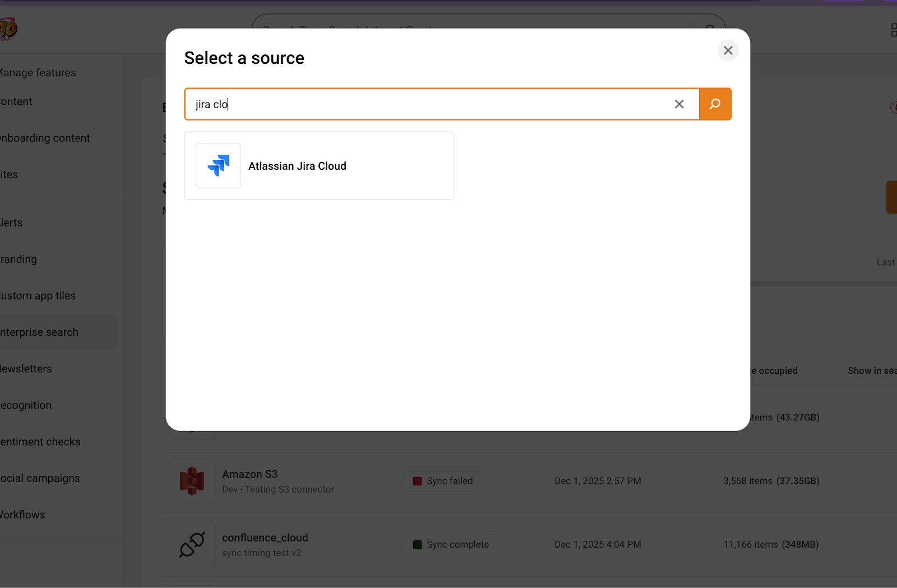This screenshot has width=897, height=588.
Task: Click the Atlassian Jira Cloud logo
Action: click(x=218, y=166)
